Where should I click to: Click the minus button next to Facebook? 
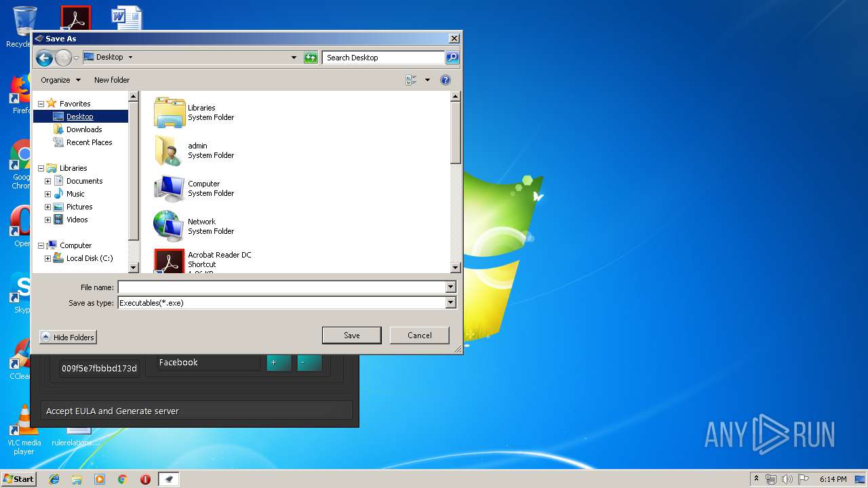point(309,363)
